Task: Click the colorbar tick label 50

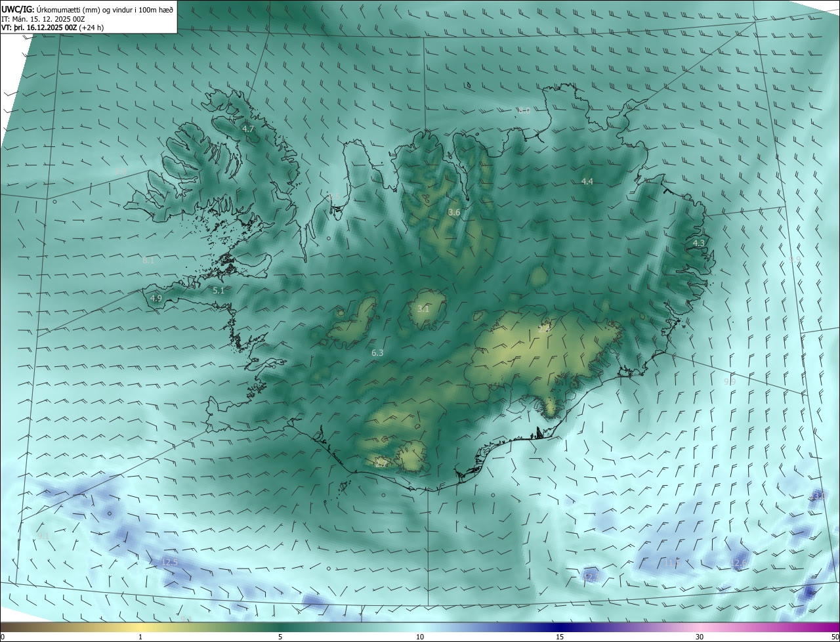Action: click(835, 637)
